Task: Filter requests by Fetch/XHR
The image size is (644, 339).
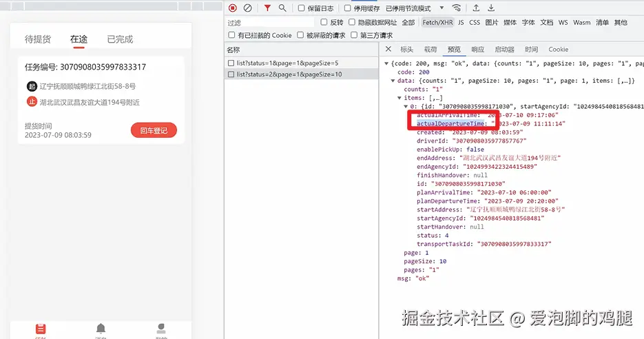Action: point(437,23)
